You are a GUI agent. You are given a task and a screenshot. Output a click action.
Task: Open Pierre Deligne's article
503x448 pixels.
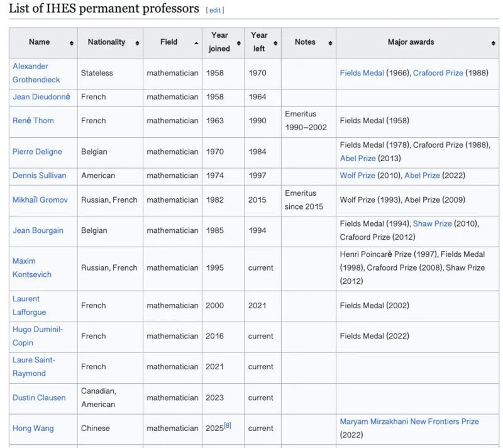point(37,152)
